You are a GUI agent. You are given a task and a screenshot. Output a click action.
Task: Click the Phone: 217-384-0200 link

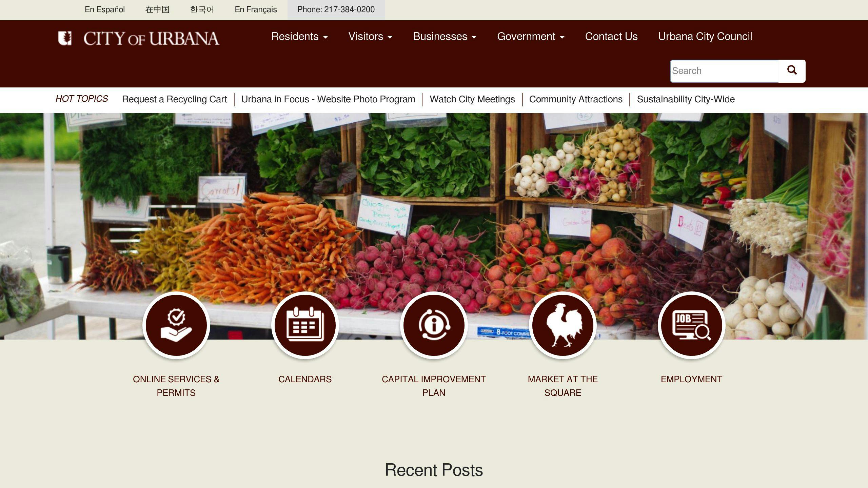click(x=336, y=9)
